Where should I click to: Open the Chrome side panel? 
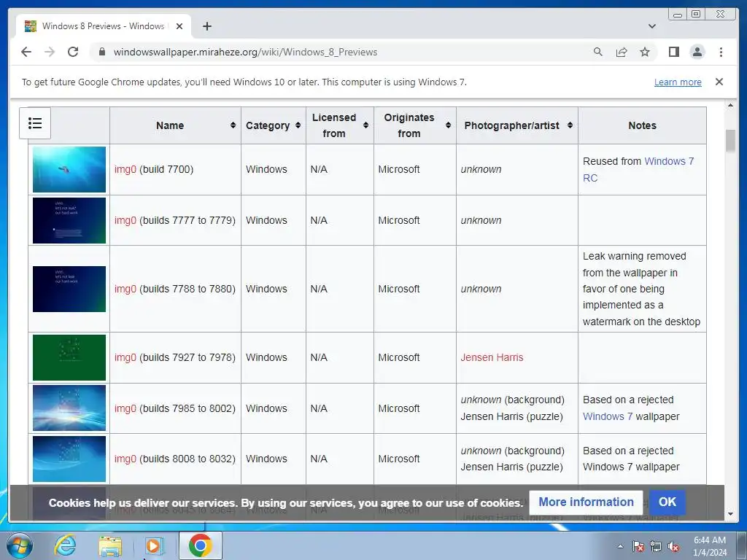coord(673,52)
